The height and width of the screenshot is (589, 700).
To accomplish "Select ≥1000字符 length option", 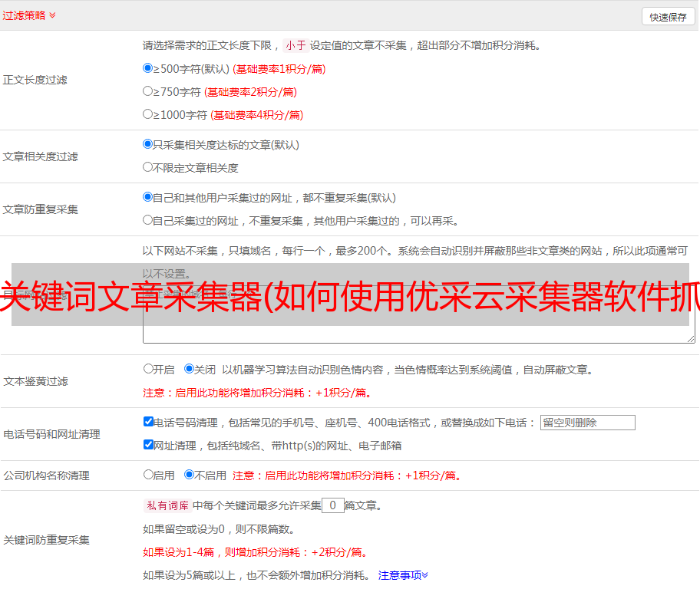I will 148,114.
